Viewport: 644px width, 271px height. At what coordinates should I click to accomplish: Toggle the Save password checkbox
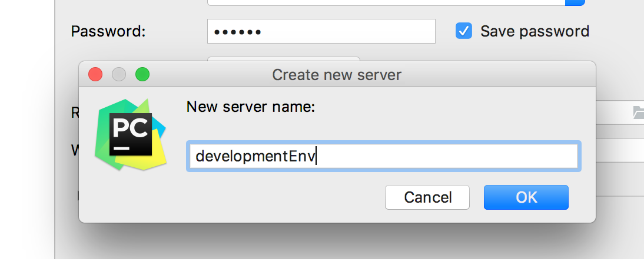pos(464,31)
